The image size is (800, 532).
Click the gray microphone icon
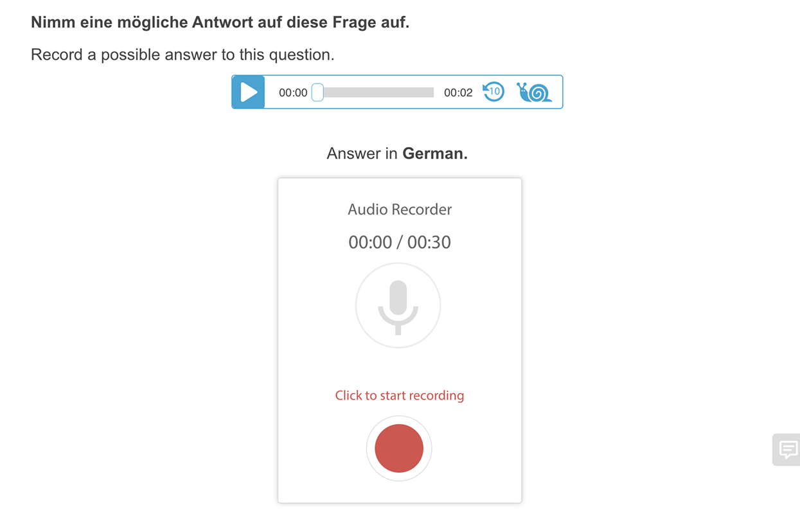398,306
